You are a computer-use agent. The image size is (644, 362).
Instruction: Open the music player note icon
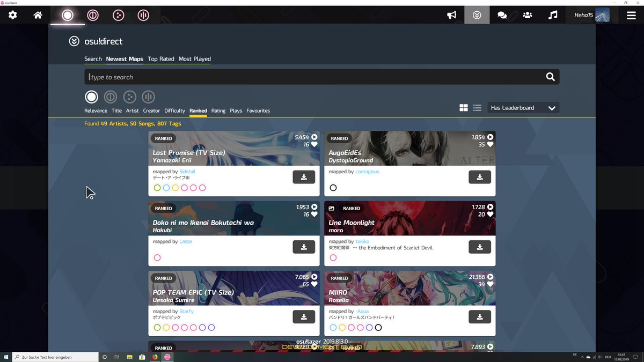click(x=553, y=15)
